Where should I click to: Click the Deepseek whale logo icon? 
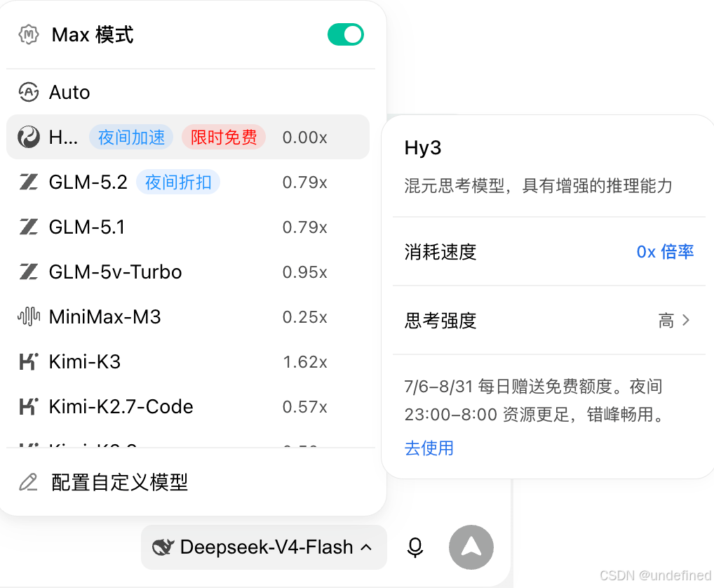(x=163, y=547)
